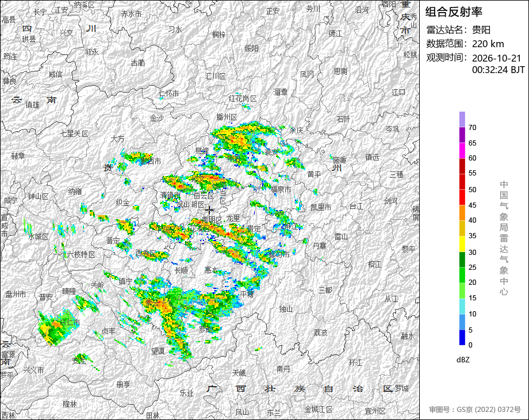The height and width of the screenshot is (420, 529).
Task: Select the "仁怀市" map label
Action: pyautogui.click(x=168, y=93)
